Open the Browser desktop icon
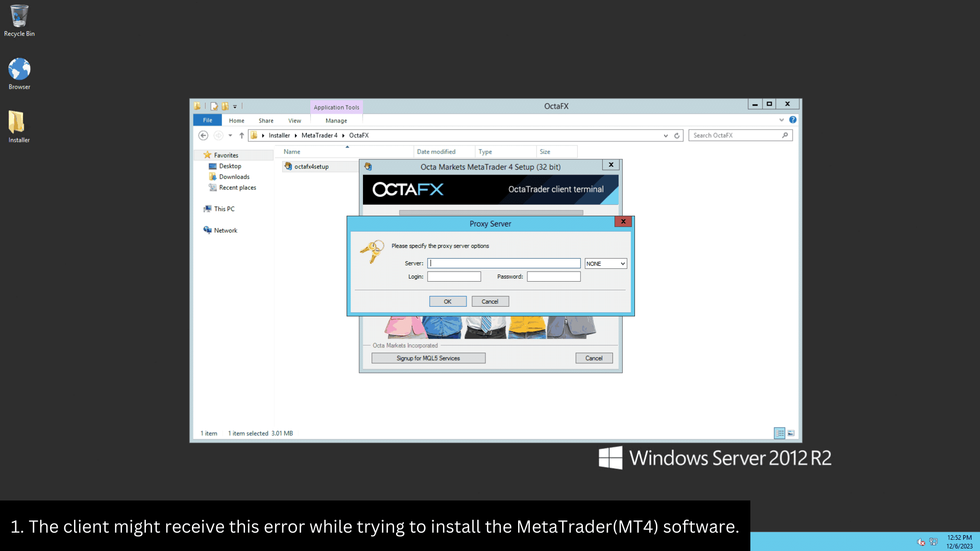This screenshot has height=551, width=980. coord(19,73)
